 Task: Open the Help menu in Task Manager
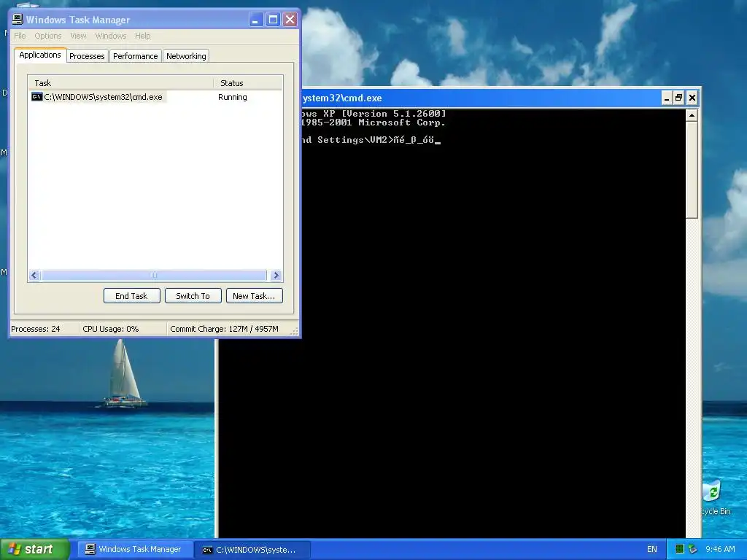tap(142, 36)
